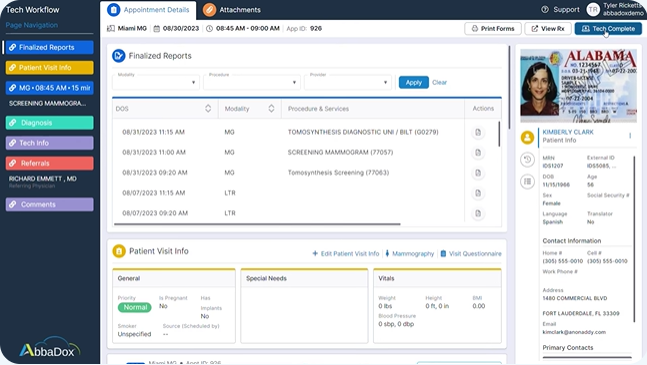
Task: Go to Referrals section in sidebar
Action: pos(50,163)
